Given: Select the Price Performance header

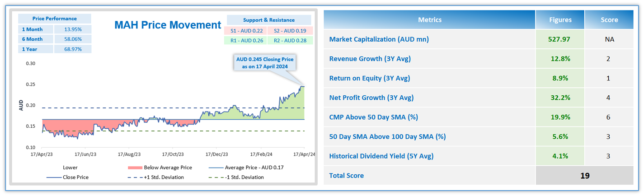Looking at the screenshot, I should pyautogui.click(x=55, y=19).
